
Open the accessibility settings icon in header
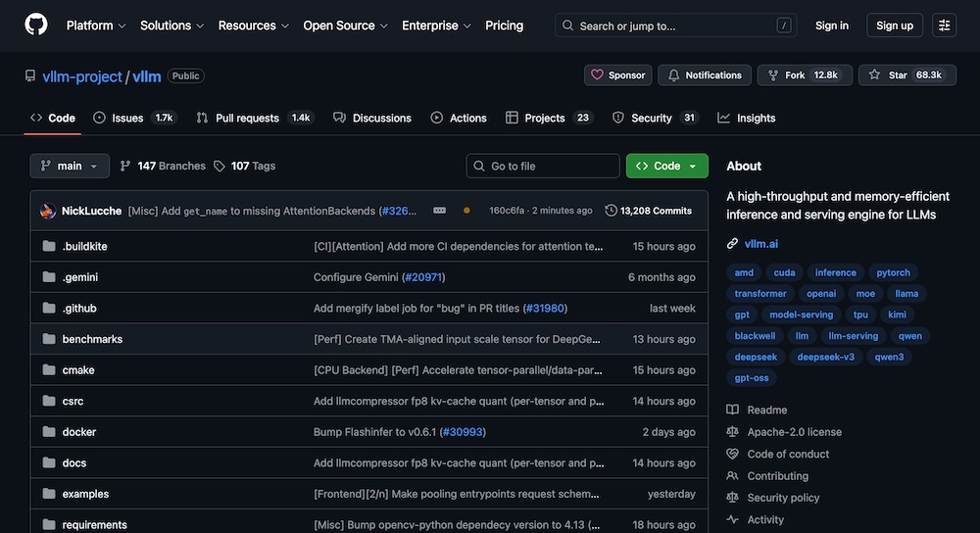[944, 25]
